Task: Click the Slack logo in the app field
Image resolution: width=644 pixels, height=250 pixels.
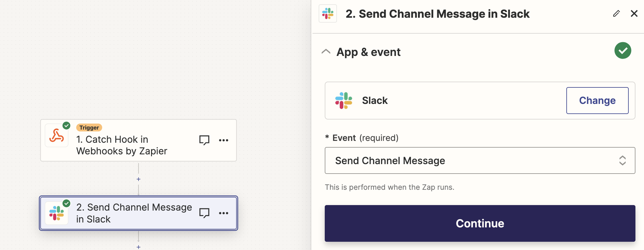Action: point(344,101)
